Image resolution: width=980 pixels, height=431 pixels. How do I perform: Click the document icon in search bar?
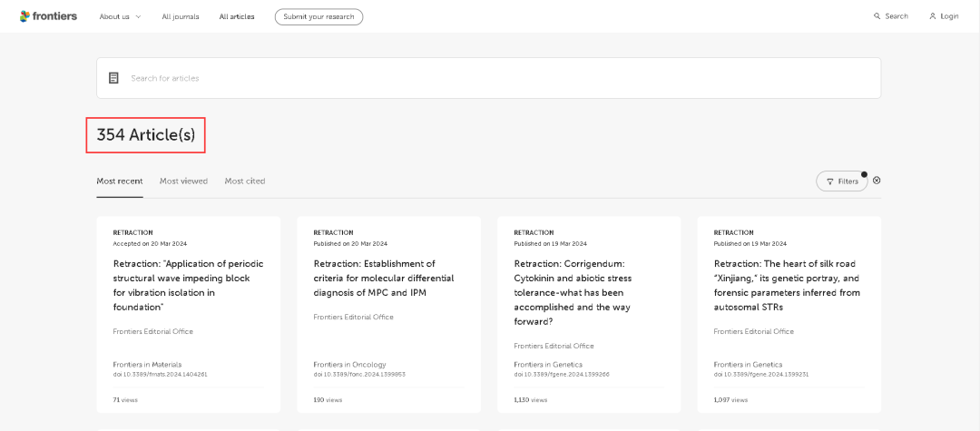[113, 78]
